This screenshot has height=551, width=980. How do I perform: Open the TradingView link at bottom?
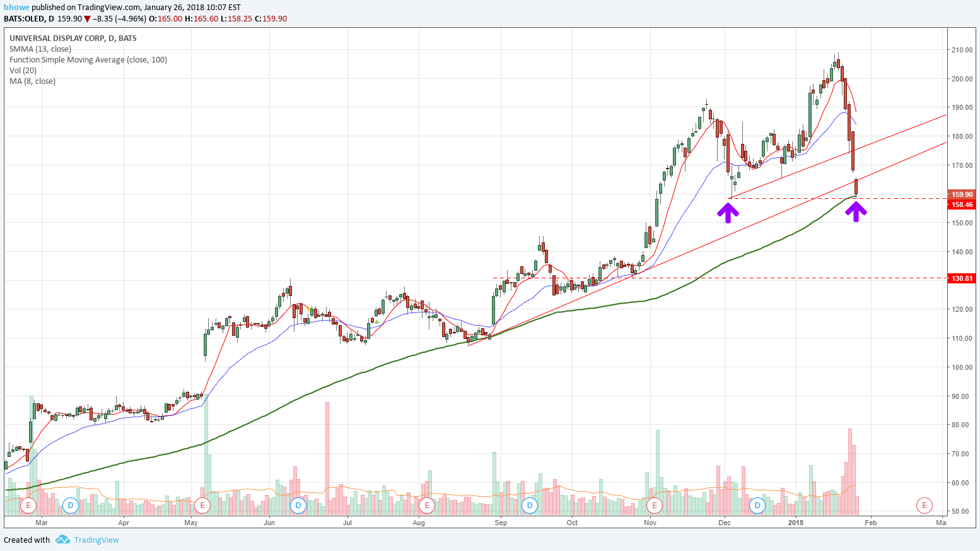point(96,540)
